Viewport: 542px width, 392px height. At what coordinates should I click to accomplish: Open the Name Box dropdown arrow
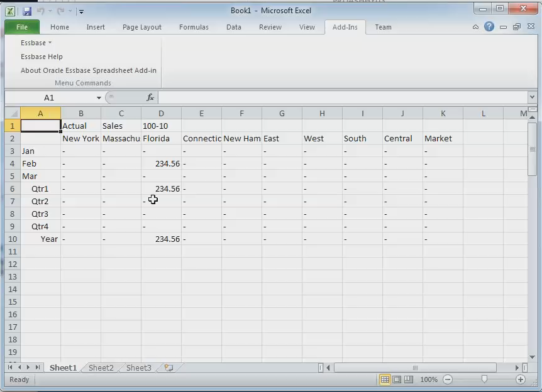click(99, 98)
